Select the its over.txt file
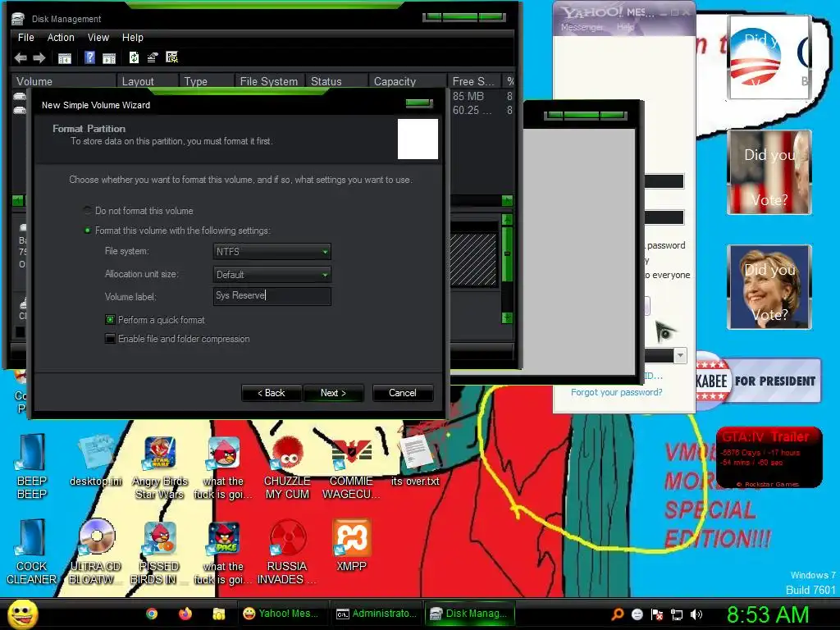840x630 pixels. click(x=415, y=461)
